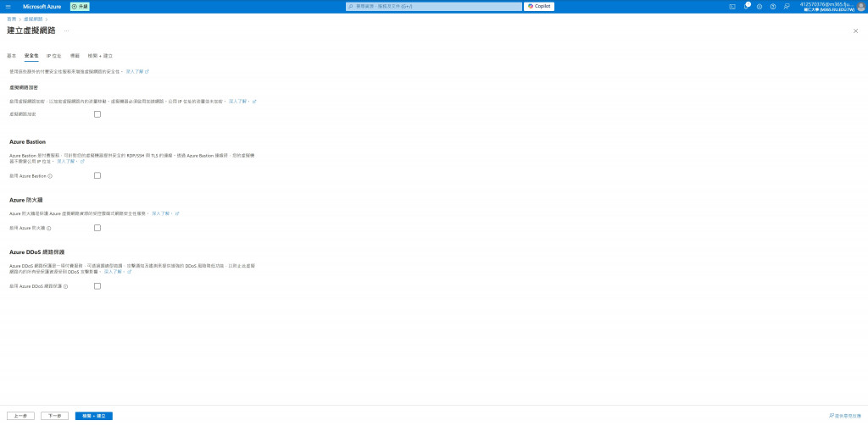This screenshot has height=426, width=868.
Task: Click the more options ellipsis beside page title
Action: pyautogui.click(x=66, y=31)
